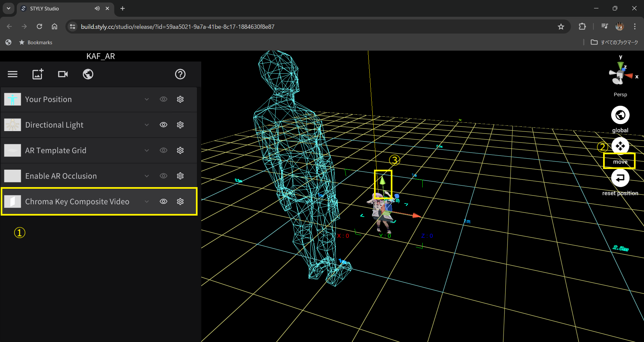Open a new browser tab
644x342 pixels.
[x=123, y=8]
